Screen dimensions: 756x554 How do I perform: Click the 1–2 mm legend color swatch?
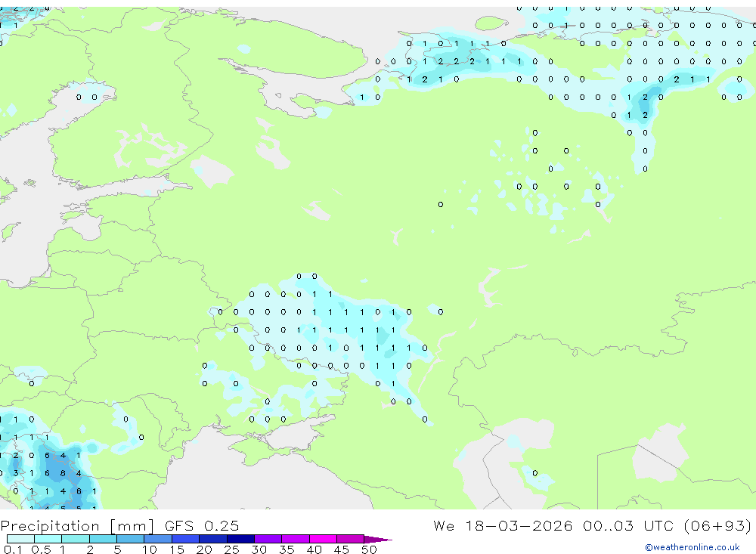[76, 539]
